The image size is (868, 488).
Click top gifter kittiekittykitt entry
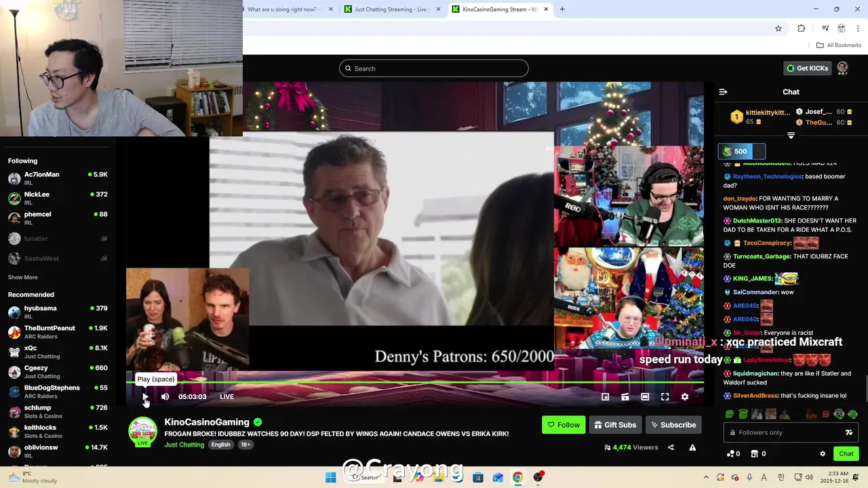coord(759,117)
